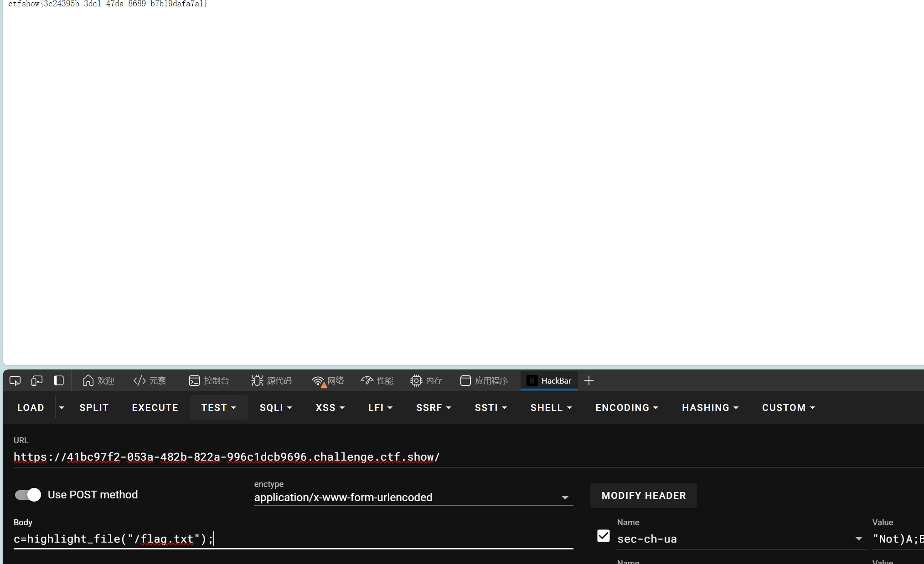
Task: Open the Network panel tab
Action: pyautogui.click(x=328, y=380)
